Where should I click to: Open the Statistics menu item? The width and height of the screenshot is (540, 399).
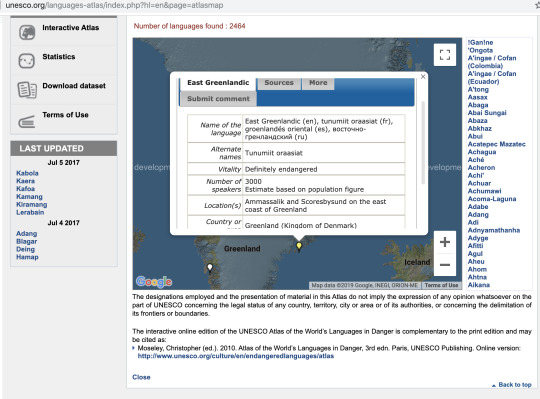click(59, 57)
